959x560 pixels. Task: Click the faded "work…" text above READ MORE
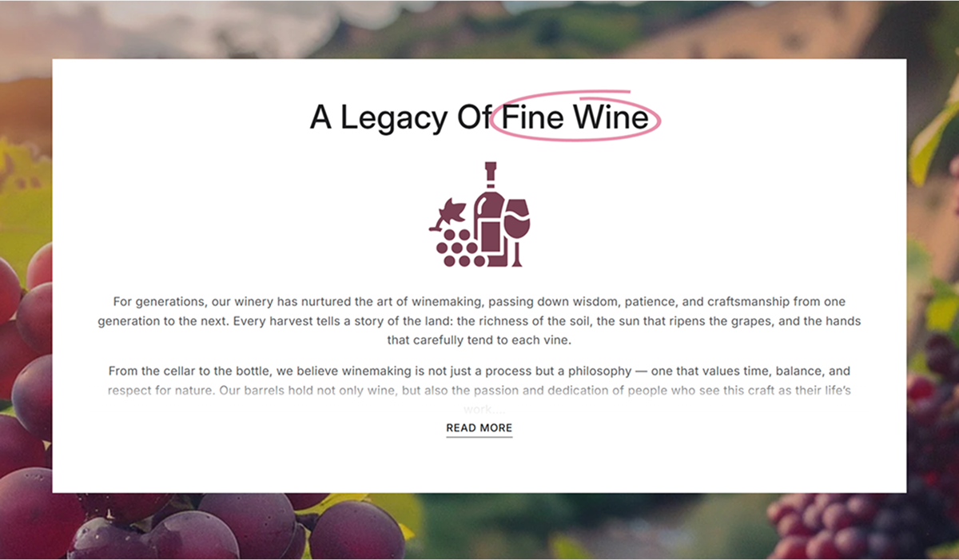(x=479, y=410)
